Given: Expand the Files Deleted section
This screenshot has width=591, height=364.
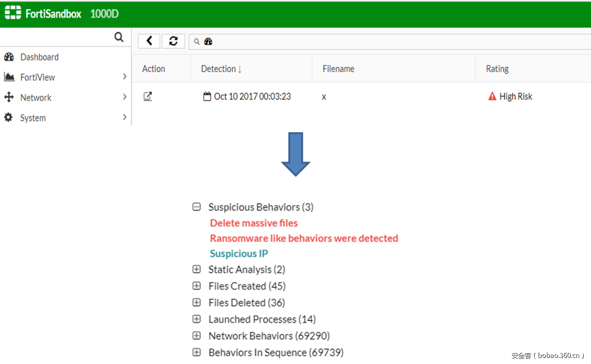Looking at the screenshot, I should [x=196, y=302].
